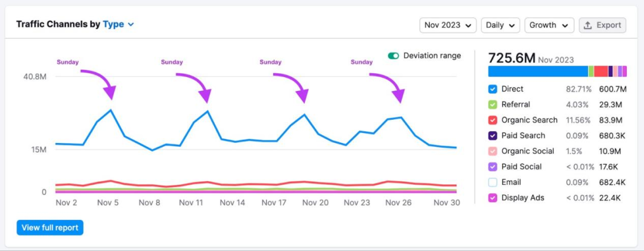Enable the Email channel checkbox
The image size is (644, 251).
493,182
